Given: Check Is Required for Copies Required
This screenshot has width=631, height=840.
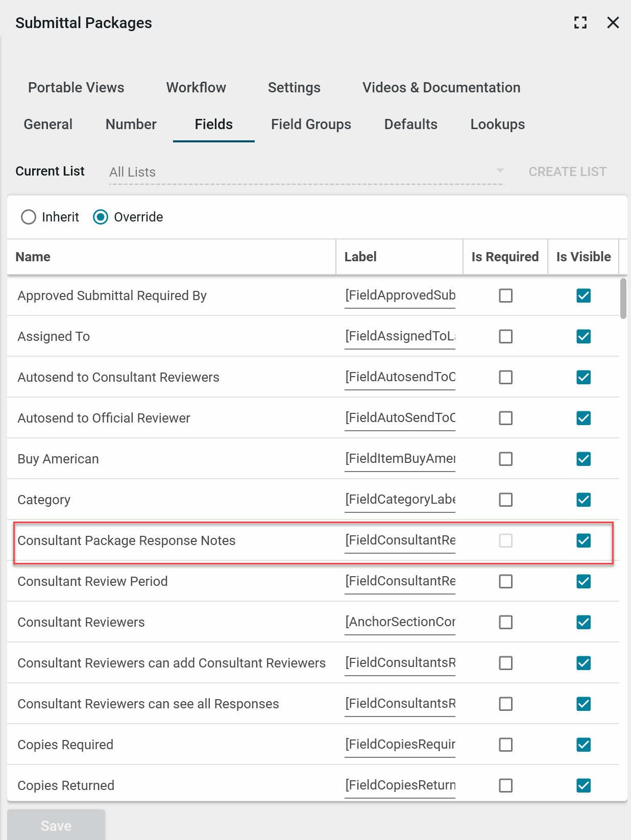Looking at the screenshot, I should click(505, 745).
